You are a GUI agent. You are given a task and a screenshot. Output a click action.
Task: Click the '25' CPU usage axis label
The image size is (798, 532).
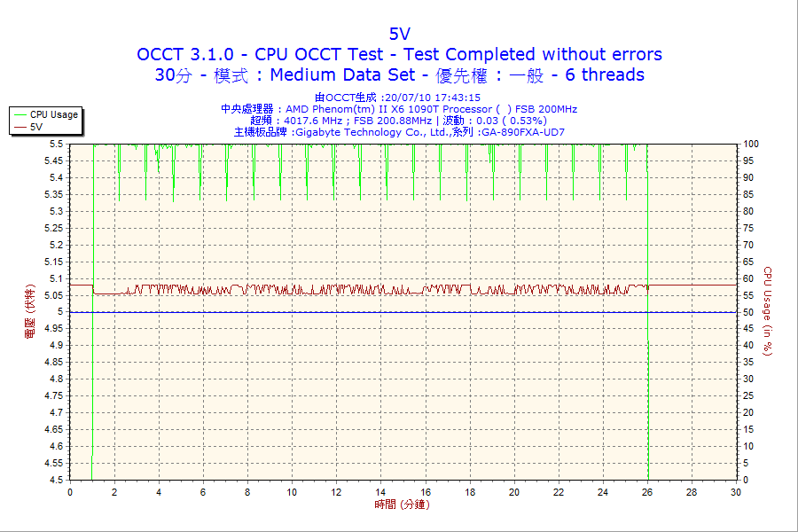(748, 396)
